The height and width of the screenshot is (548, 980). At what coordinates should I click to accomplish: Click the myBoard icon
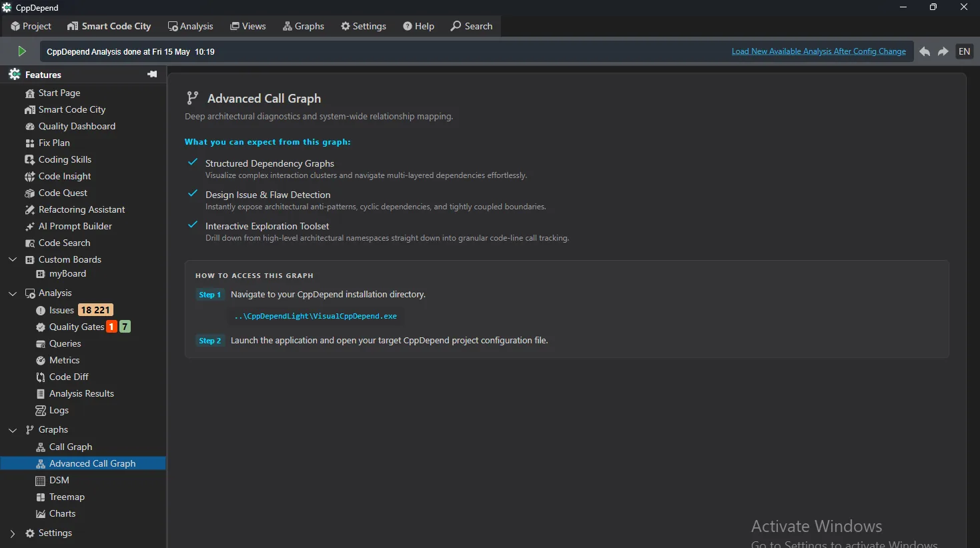click(41, 274)
